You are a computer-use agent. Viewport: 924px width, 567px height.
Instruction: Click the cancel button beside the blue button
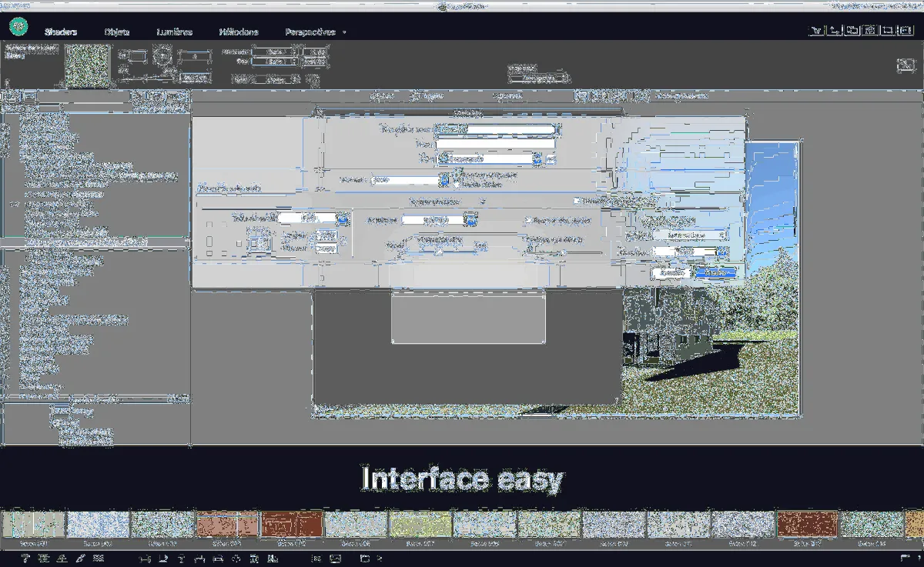tap(672, 273)
